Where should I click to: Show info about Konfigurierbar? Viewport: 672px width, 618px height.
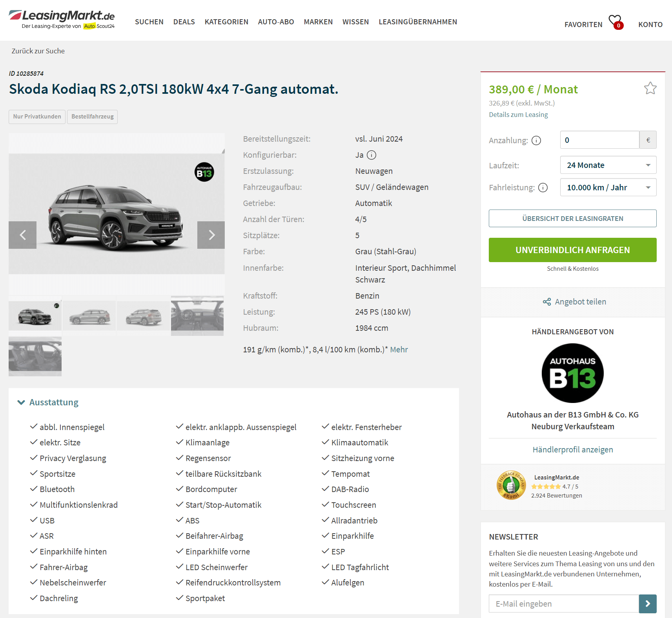click(x=372, y=155)
